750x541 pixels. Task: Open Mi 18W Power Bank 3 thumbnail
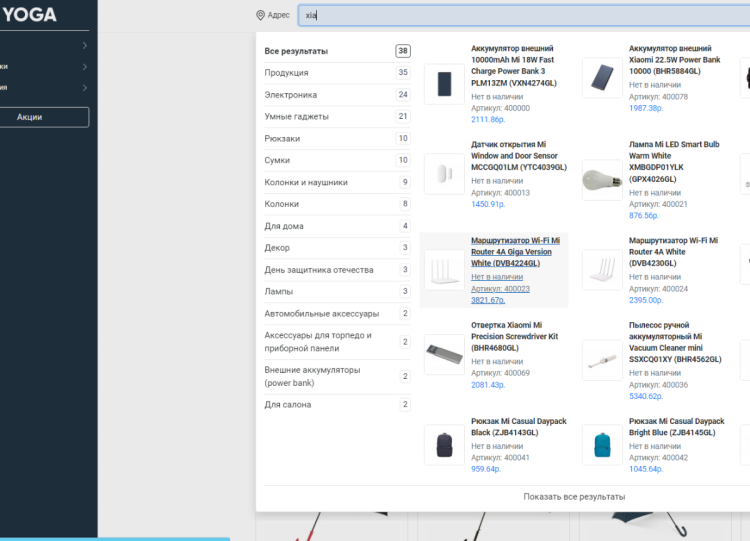(444, 84)
